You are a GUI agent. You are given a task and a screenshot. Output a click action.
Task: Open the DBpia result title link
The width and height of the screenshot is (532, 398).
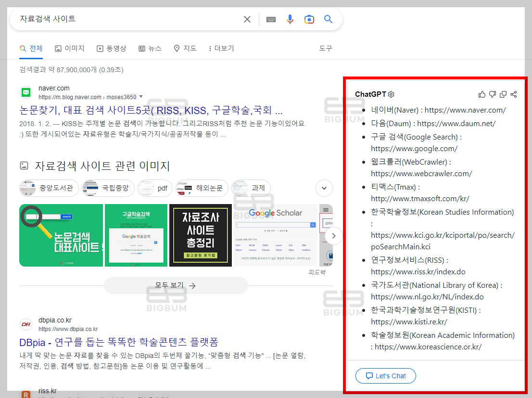click(x=119, y=342)
